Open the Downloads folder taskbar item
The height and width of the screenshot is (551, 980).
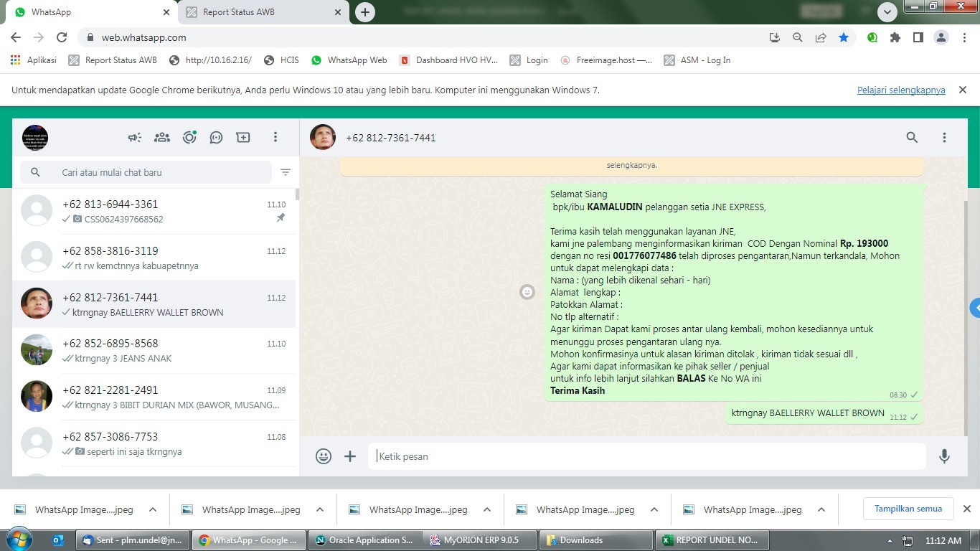pyautogui.click(x=596, y=540)
